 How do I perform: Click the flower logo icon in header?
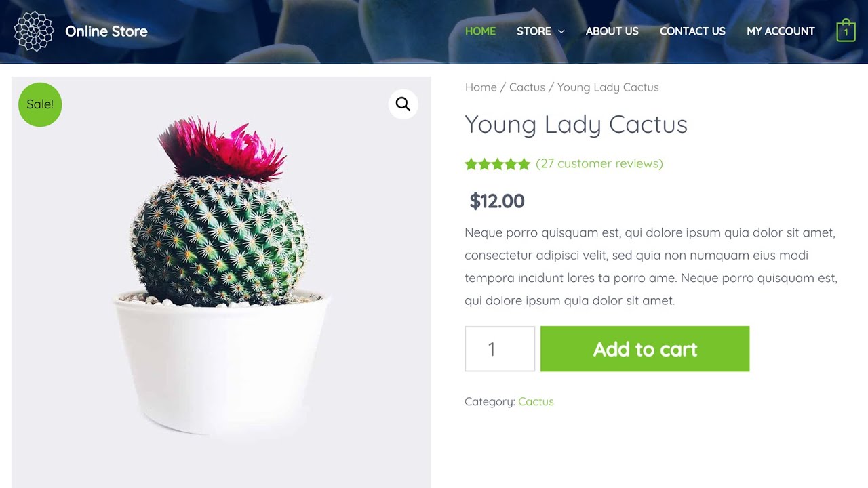(34, 31)
